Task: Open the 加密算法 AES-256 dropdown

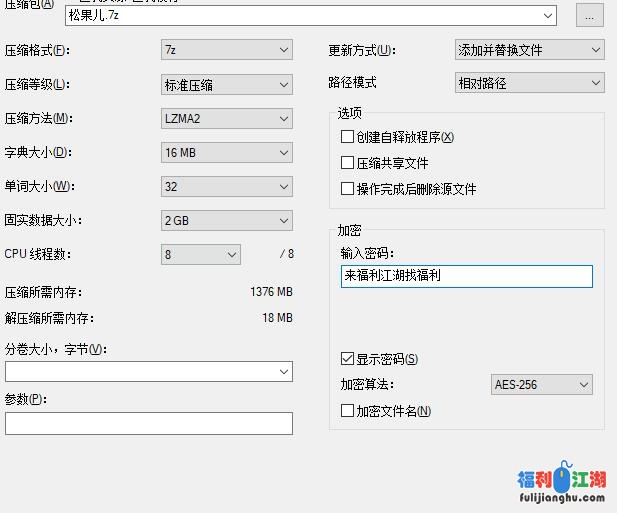Action: point(584,385)
